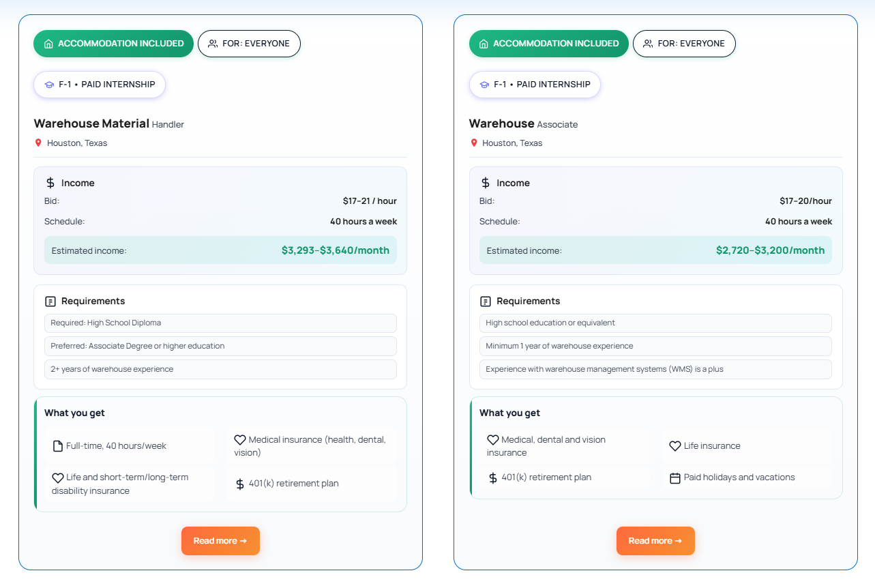Screen dimensions: 875x588
Task: Select For: Everyone badge on Material Handler card
Action: 249,44
